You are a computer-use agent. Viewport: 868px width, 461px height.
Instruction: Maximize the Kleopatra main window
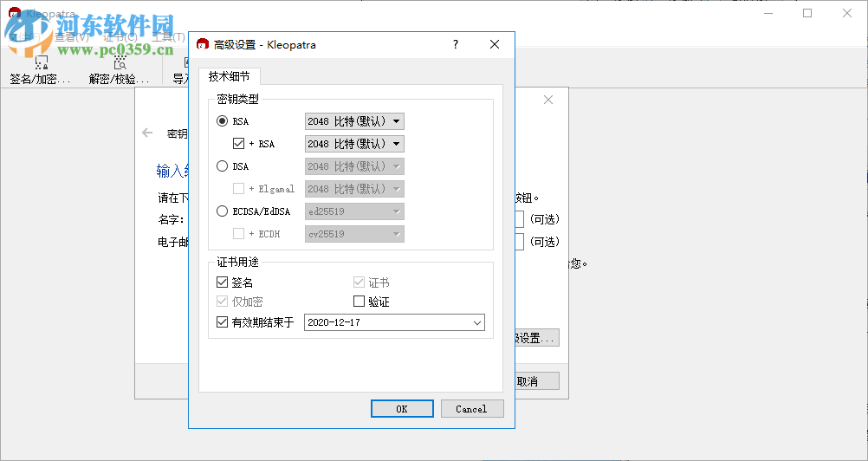tap(807, 13)
